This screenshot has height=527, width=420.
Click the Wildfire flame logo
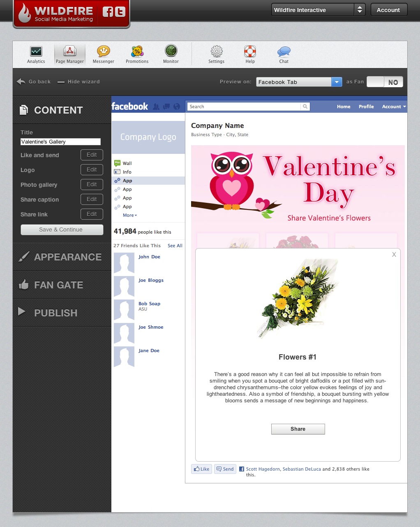tap(25, 13)
